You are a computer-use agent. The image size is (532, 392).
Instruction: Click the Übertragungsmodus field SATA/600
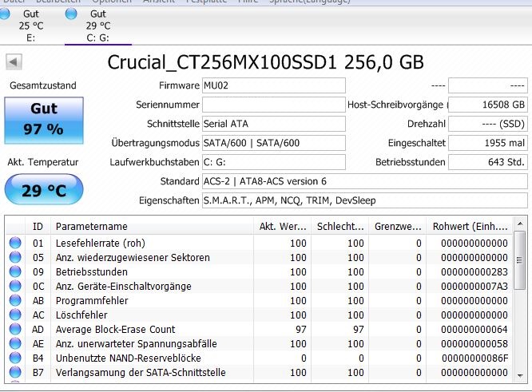274,143
